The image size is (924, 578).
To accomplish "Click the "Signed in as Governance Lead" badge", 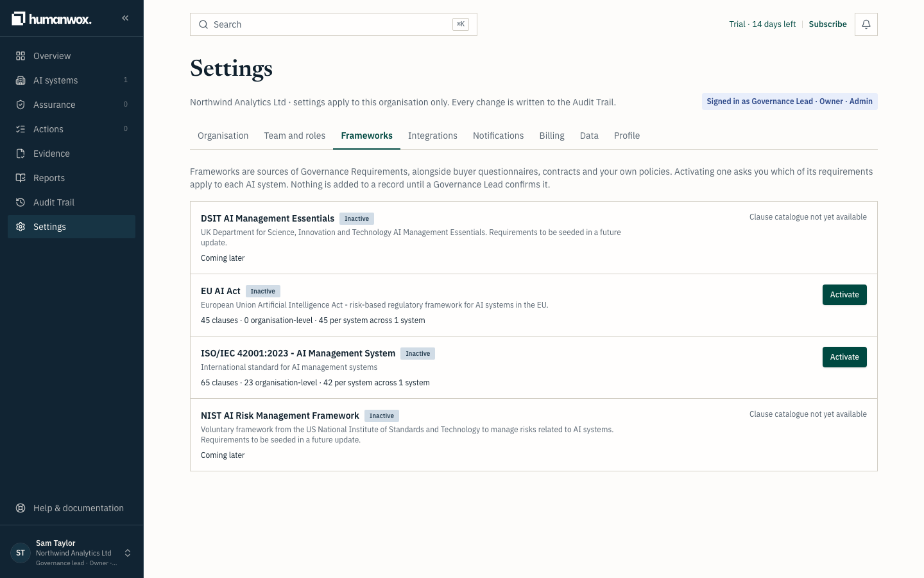I will pyautogui.click(x=790, y=101).
